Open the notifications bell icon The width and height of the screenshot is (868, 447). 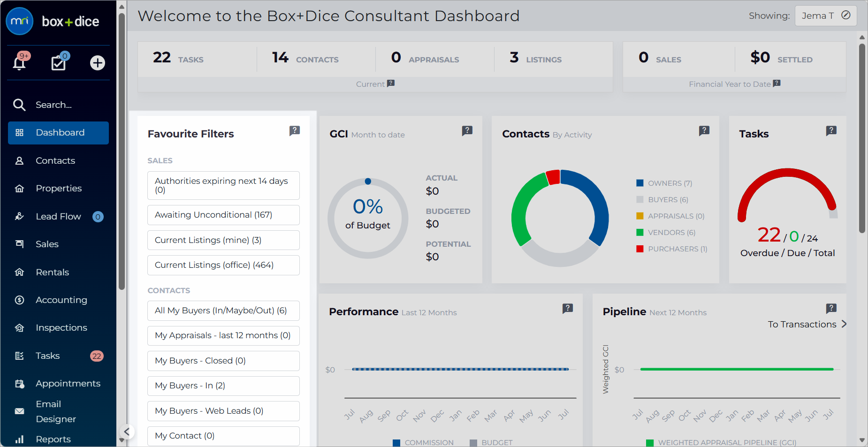19,63
